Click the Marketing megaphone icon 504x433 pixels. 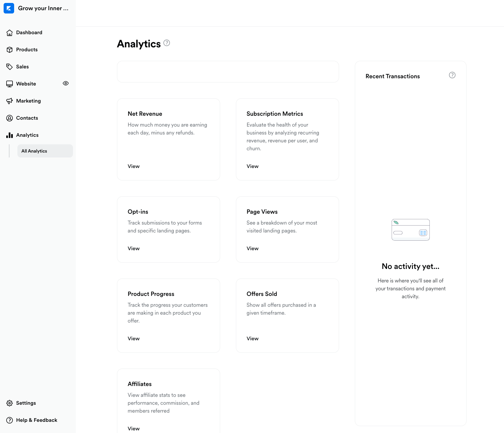tap(10, 101)
